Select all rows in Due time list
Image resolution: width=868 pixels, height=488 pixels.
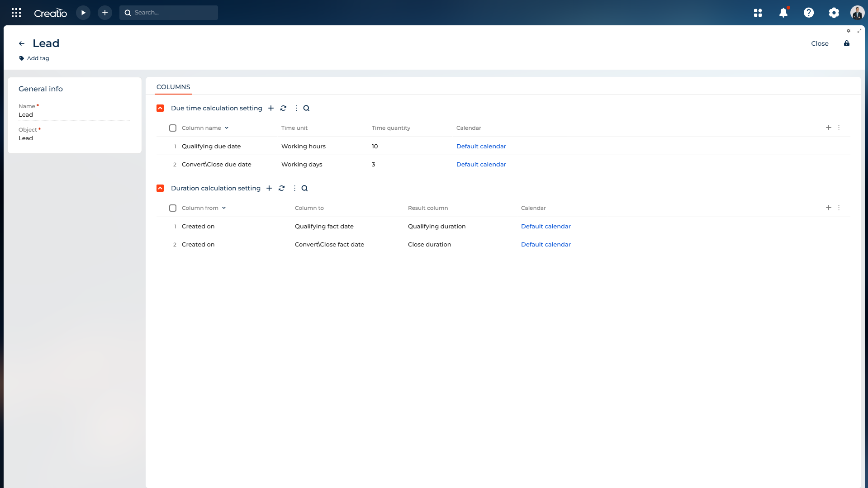coord(173,128)
